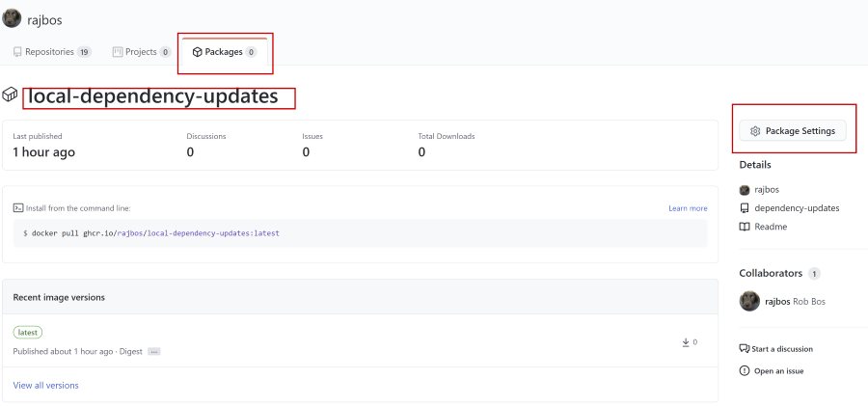Click the latest tag label
This screenshot has height=406, width=868.
pyautogui.click(x=28, y=333)
